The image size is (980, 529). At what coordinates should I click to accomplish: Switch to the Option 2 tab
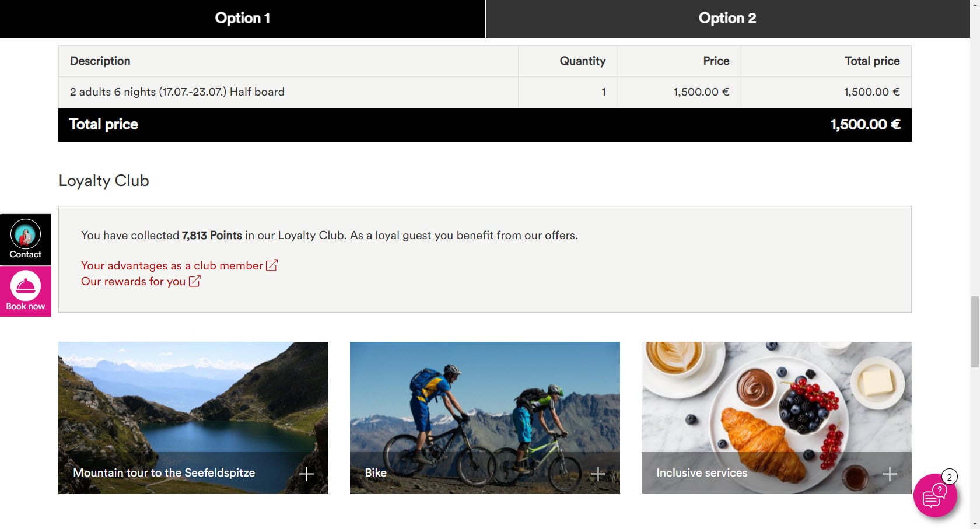(x=727, y=19)
